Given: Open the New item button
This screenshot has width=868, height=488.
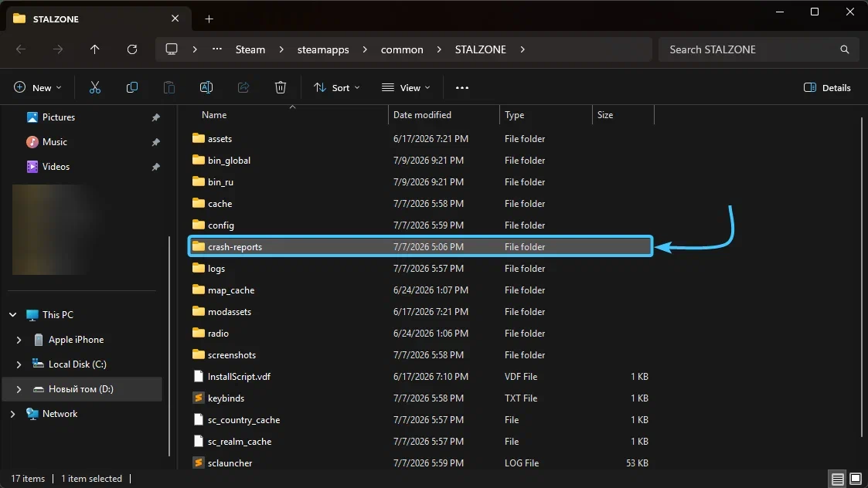Looking at the screenshot, I should coord(38,87).
